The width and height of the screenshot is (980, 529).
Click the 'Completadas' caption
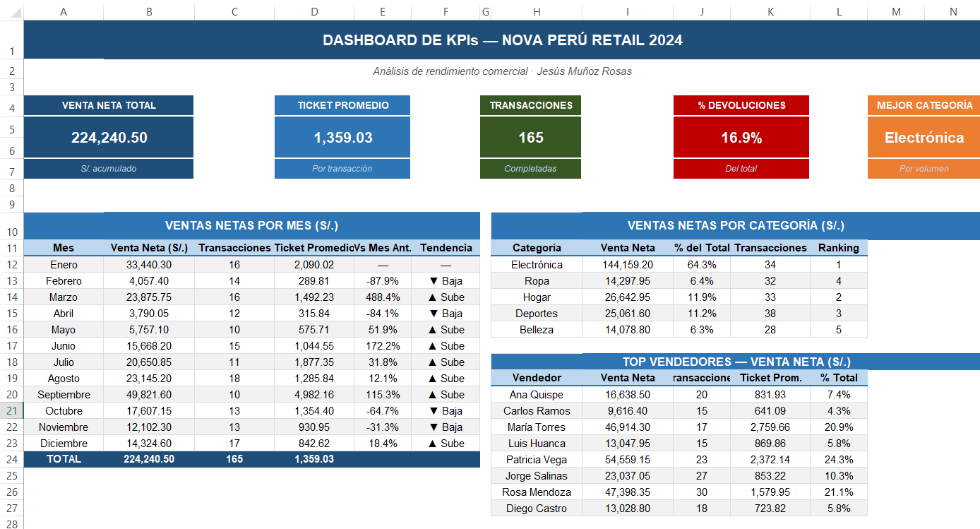[531, 169]
